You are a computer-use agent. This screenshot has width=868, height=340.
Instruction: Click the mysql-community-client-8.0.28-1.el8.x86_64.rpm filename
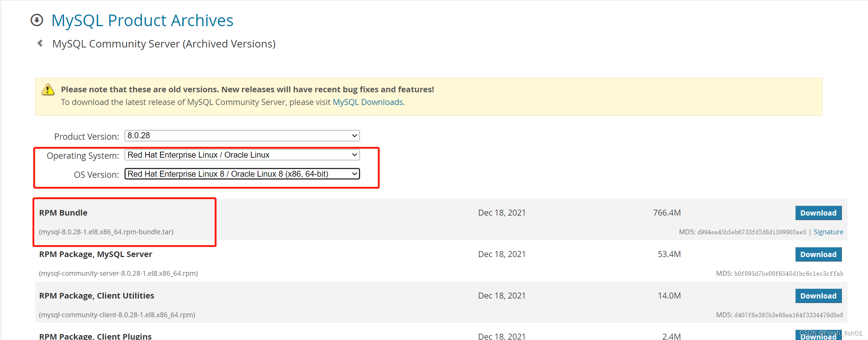tap(117, 315)
